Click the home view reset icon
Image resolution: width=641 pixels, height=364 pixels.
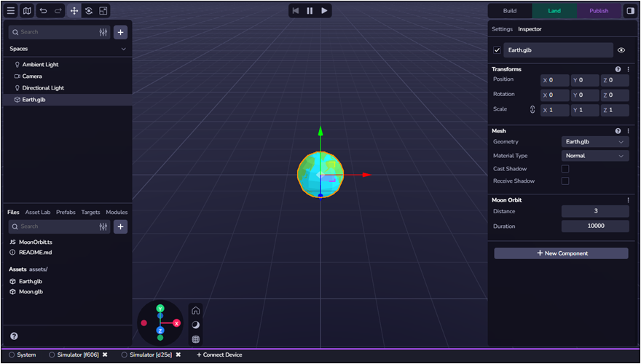coord(195,310)
